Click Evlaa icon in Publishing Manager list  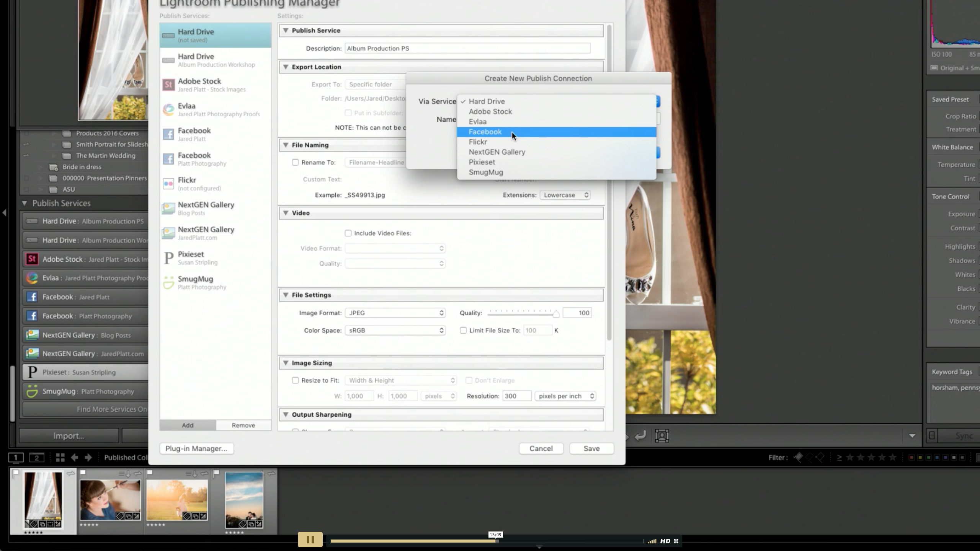pos(168,109)
